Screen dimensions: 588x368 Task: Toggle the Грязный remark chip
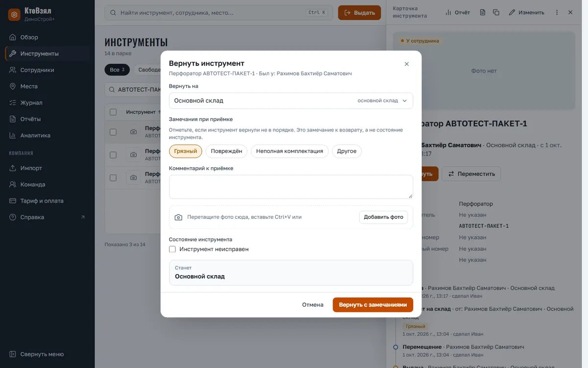point(185,151)
